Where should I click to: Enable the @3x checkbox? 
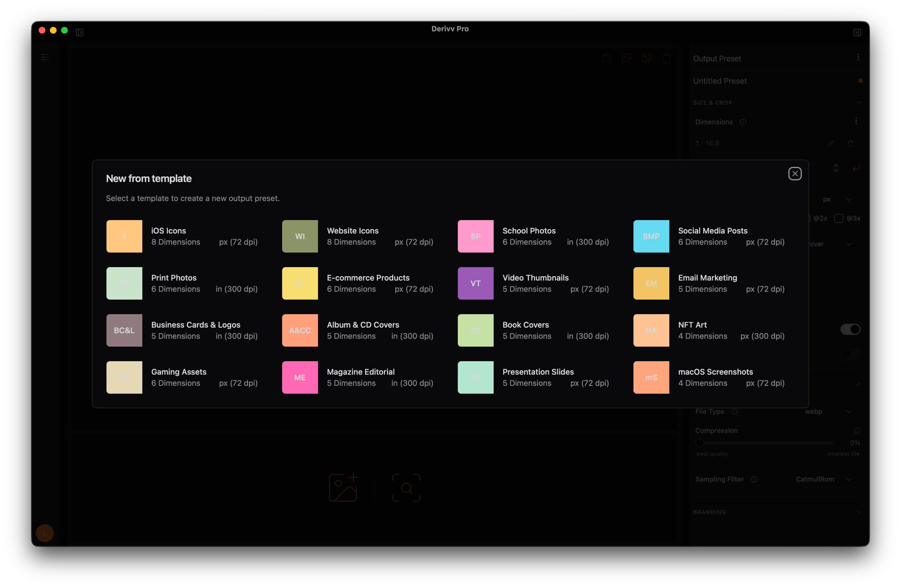pyautogui.click(x=839, y=218)
